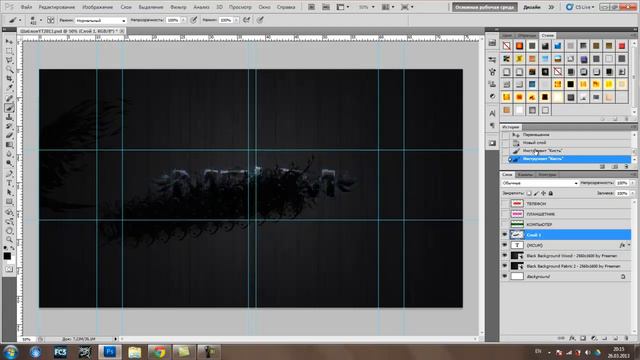Select the Clone Stamp tool

9,117
